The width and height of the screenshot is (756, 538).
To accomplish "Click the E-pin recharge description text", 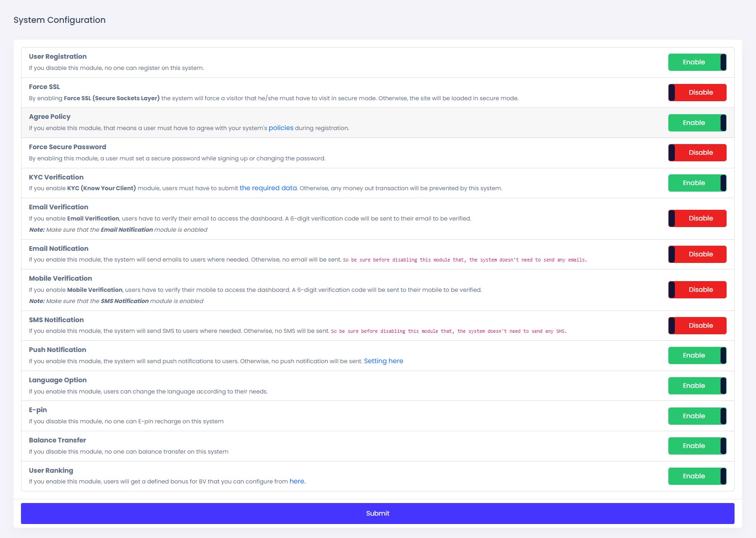I will coord(126,421).
